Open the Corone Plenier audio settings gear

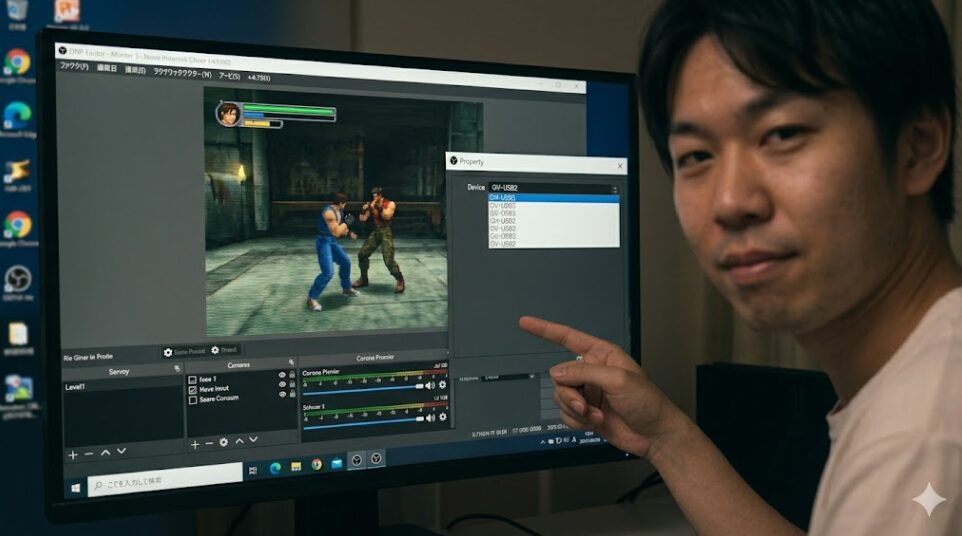click(x=442, y=385)
